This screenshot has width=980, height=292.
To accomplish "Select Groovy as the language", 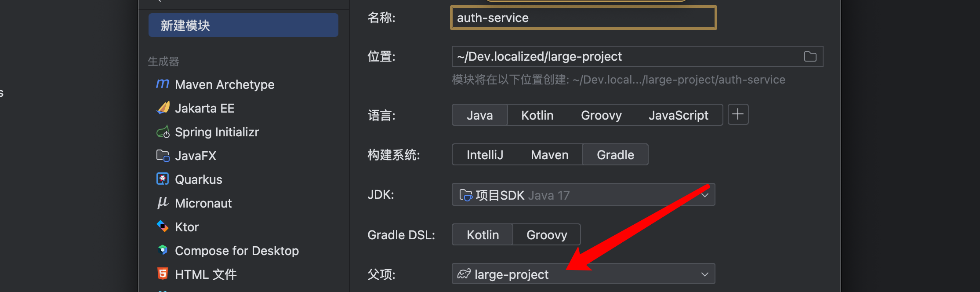I will click(601, 115).
